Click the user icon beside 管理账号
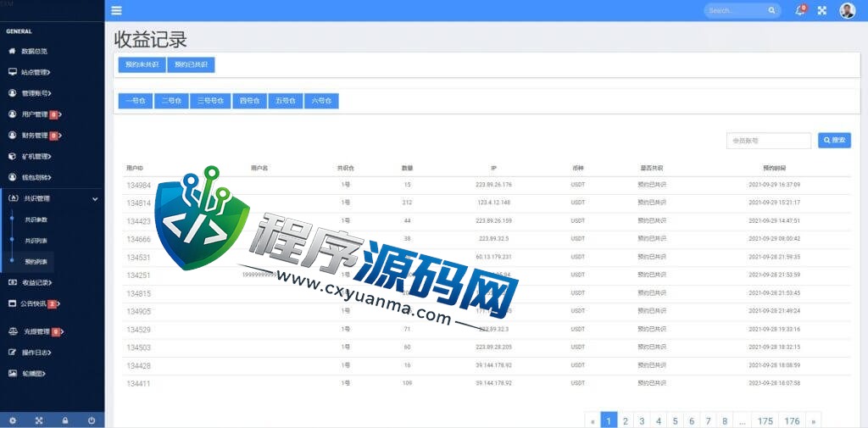This screenshot has width=868, height=428. coord(12,93)
